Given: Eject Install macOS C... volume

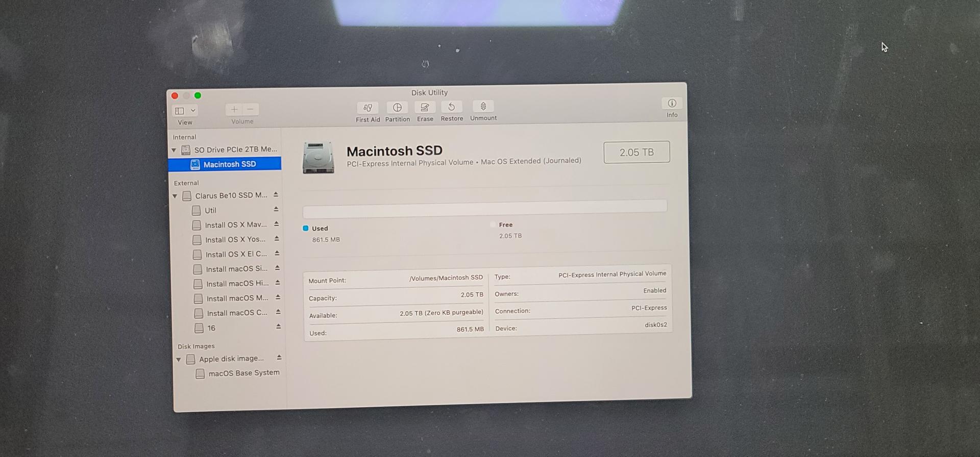Looking at the screenshot, I should [x=278, y=312].
